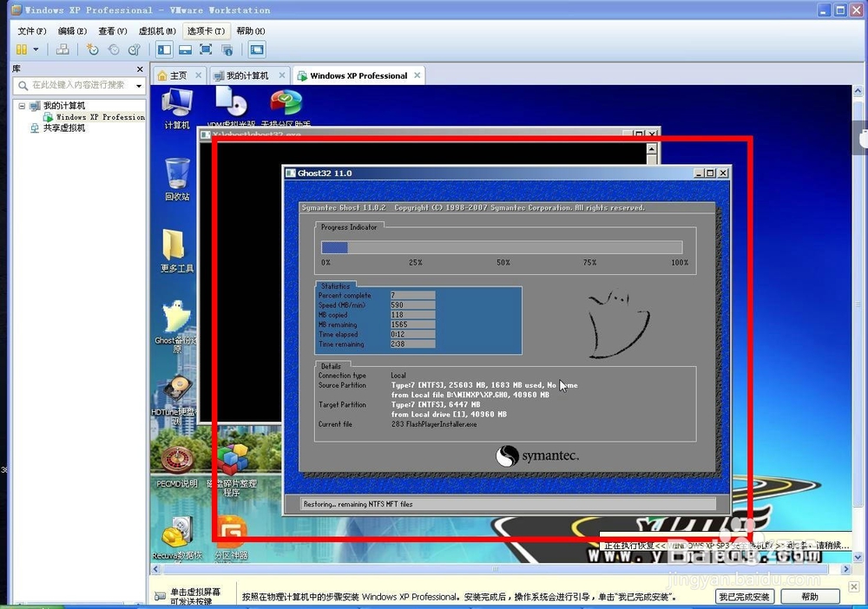Open the 选项卡(T) menu
868x609 pixels.
point(206,31)
